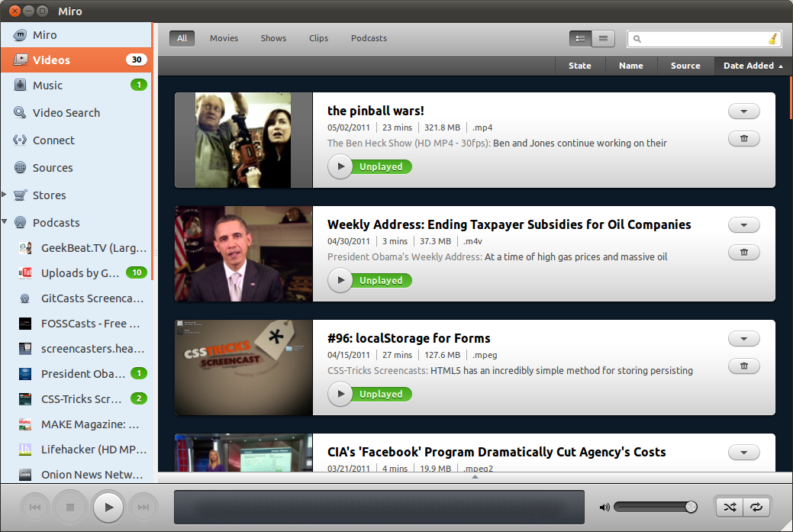This screenshot has width=793, height=532.
Task: Play 'the pinball wars!' video
Action: click(340, 166)
